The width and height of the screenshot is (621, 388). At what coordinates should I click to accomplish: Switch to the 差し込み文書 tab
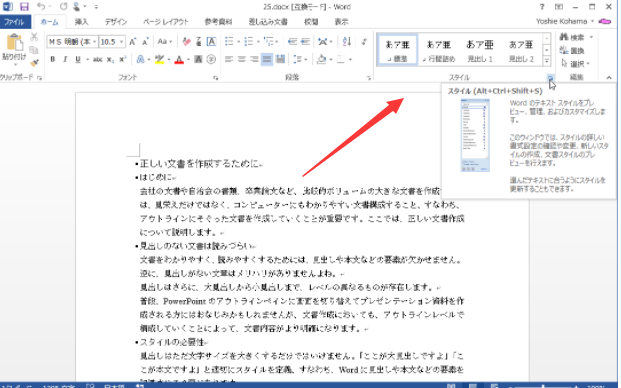[268, 22]
